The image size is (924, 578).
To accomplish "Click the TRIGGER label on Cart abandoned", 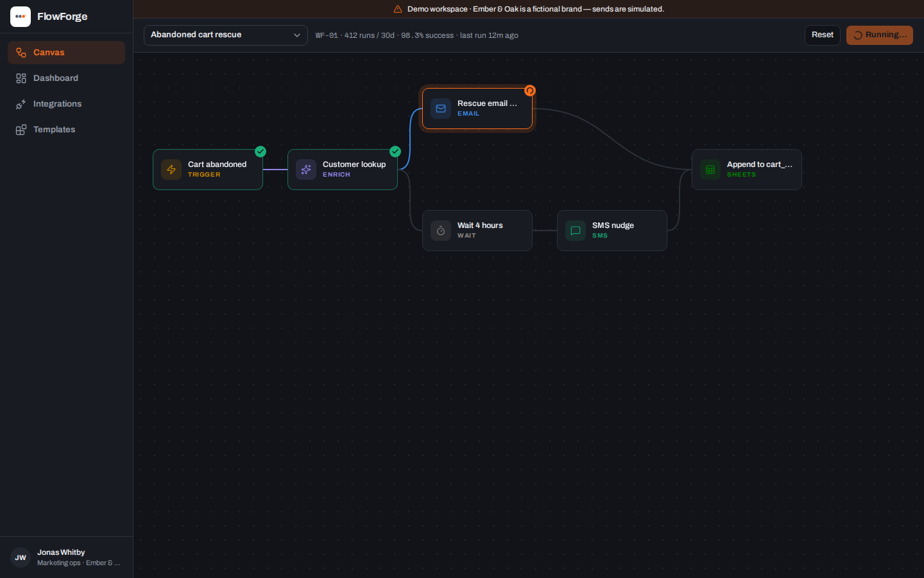I will 204,175.
